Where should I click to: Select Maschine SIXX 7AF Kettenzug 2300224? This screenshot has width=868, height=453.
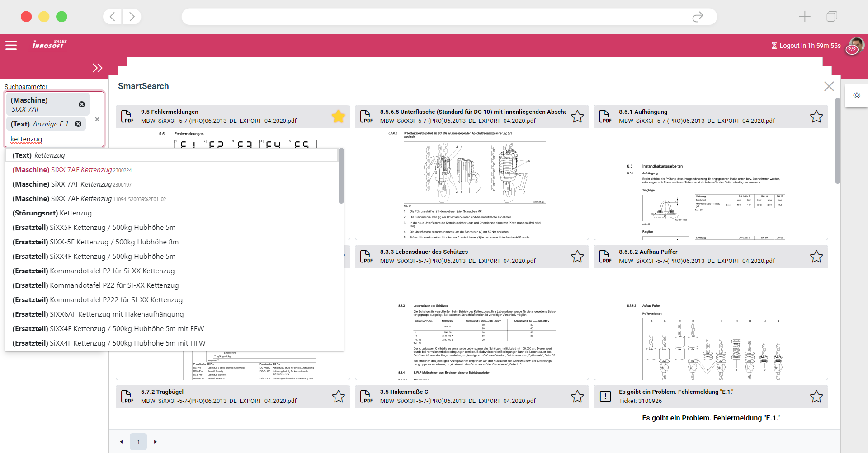(x=172, y=170)
